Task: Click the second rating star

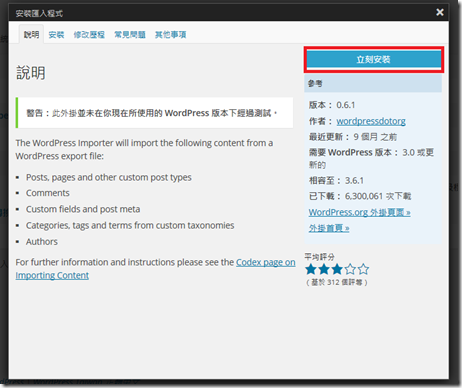Action: (x=324, y=269)
